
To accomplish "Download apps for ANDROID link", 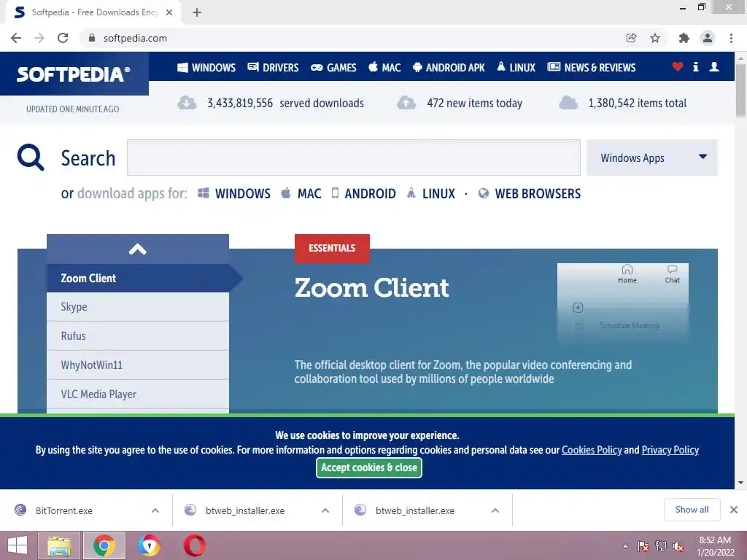I will point(363,193).
